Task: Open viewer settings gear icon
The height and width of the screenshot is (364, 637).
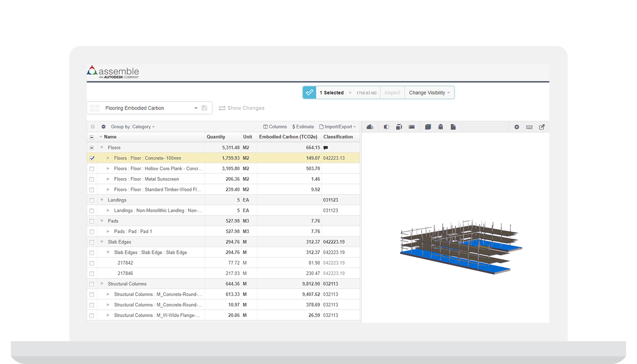Action: pyautogui.click(x=517, y=127)
